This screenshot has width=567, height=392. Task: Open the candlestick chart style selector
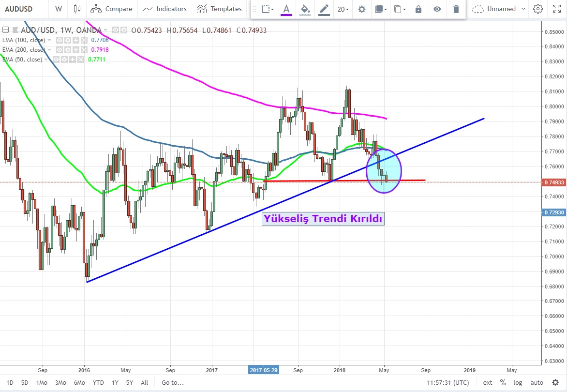77,9
